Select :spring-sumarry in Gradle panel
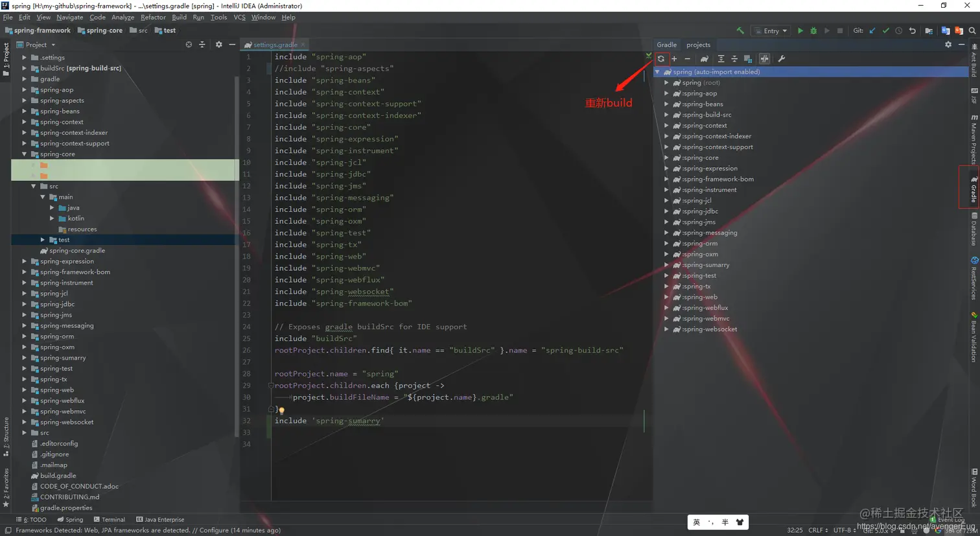The height and width of the screenshot is (536, 980). [x=701, y=265]
